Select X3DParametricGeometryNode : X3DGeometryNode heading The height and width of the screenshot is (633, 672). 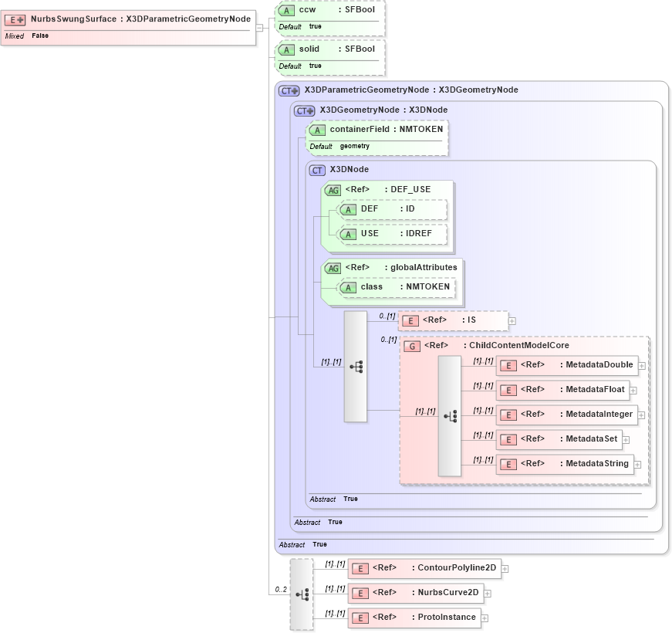(x=411, y=90)
